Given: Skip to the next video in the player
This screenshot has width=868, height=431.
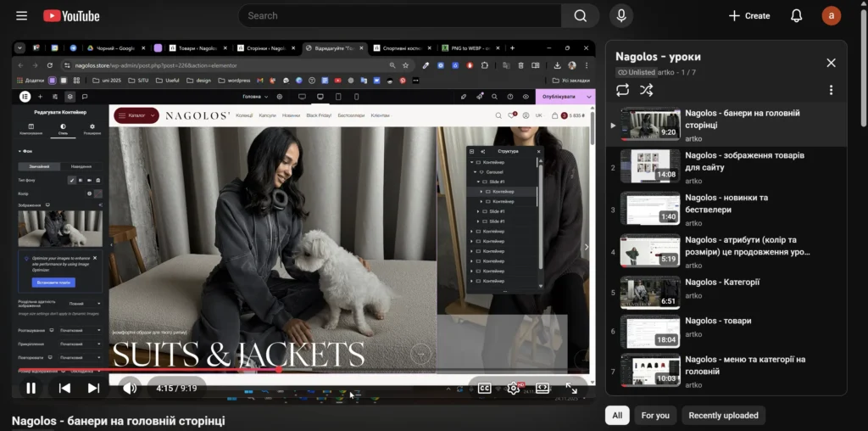Looking at the screenshot, I should pos(93,389).
